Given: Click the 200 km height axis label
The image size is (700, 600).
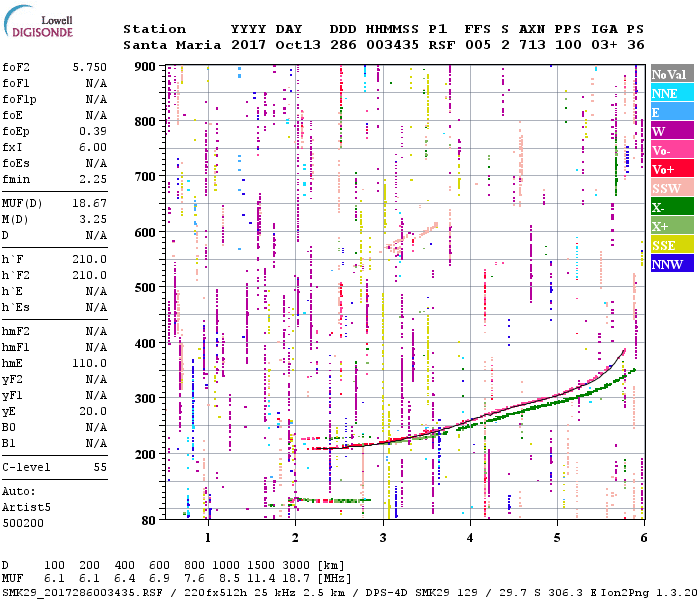Looking at the screenshot, I should 145,454.
